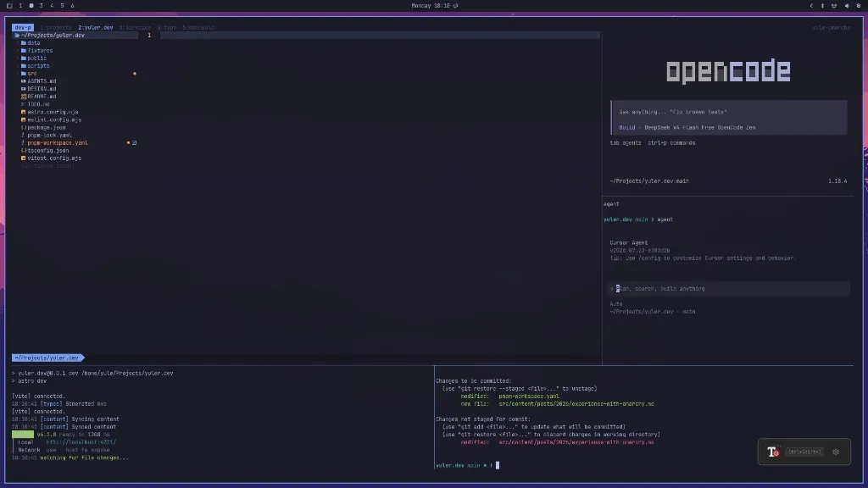
Task: Click the modified dot beside src
Action: click(x=135, y=74)
